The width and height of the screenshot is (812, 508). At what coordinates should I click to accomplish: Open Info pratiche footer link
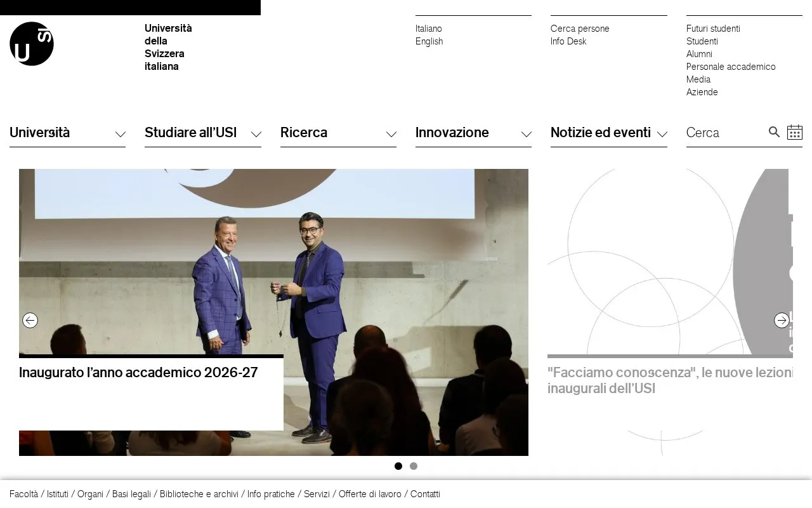(x=271, y=494)
